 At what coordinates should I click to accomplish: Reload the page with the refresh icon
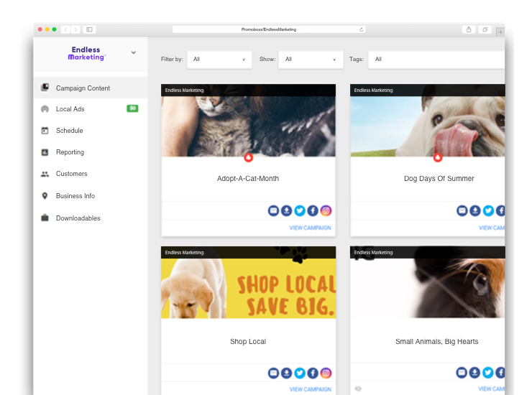pyautogui.click(x=362, y=29)
